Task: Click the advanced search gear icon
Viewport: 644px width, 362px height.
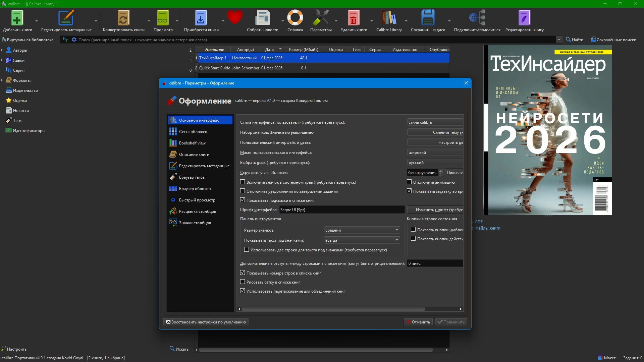Action: pos(74,40)
